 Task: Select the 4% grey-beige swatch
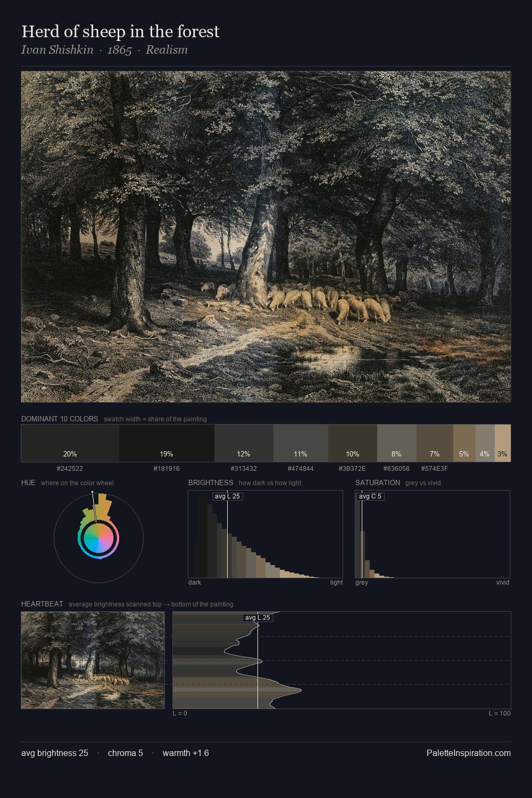point(485,443)
